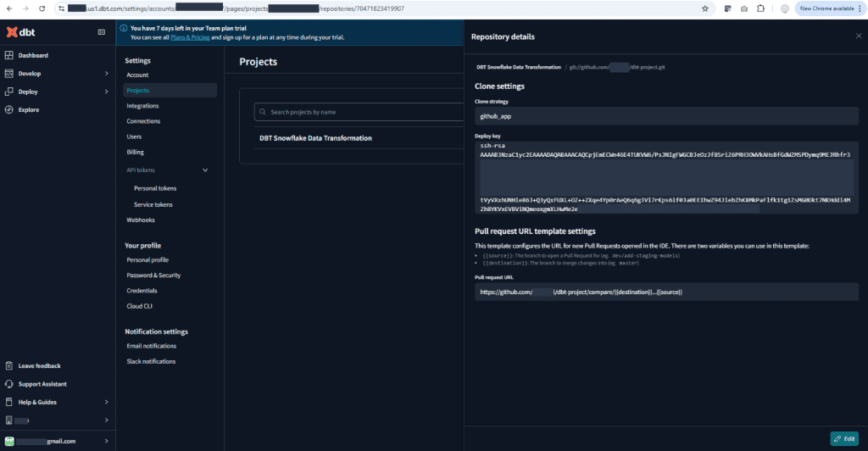Screen dimensions: 868x451
Task: Bookmark this page with star icon
Action: point(704,8)
